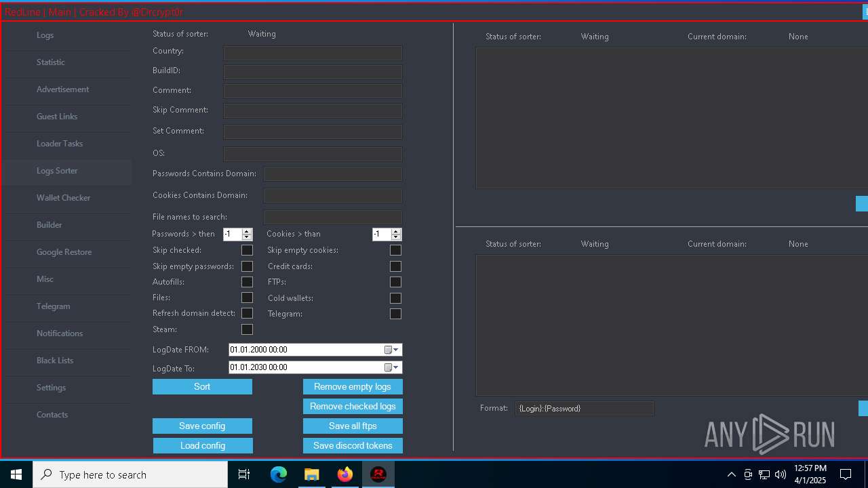Tick the Autofills checkbox
868x488 pixels.
click(247, 282)
